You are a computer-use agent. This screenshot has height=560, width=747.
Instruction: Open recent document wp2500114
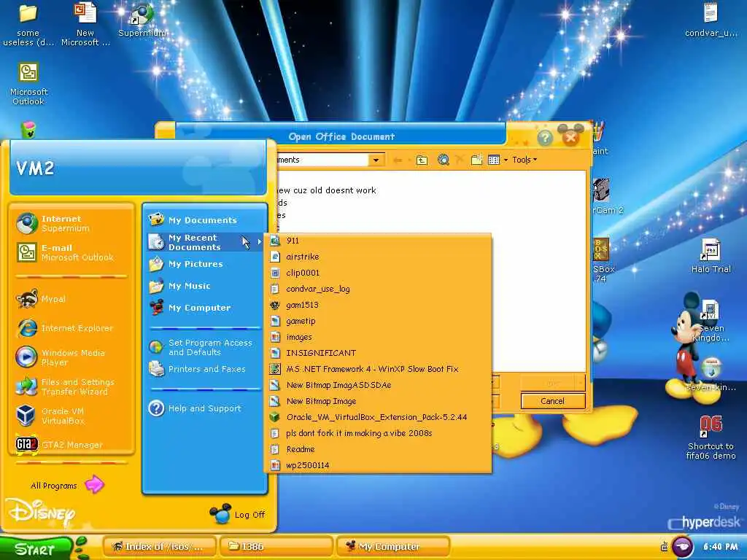378,465
